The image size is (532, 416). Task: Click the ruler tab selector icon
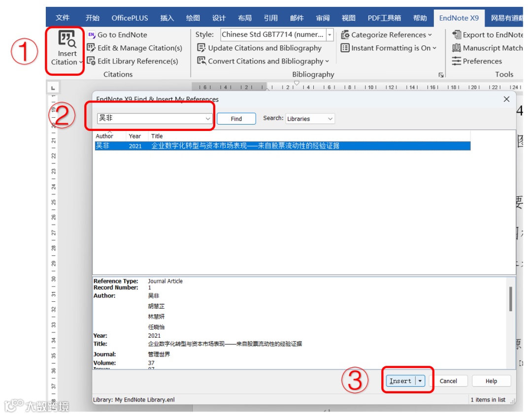[53, 88]
